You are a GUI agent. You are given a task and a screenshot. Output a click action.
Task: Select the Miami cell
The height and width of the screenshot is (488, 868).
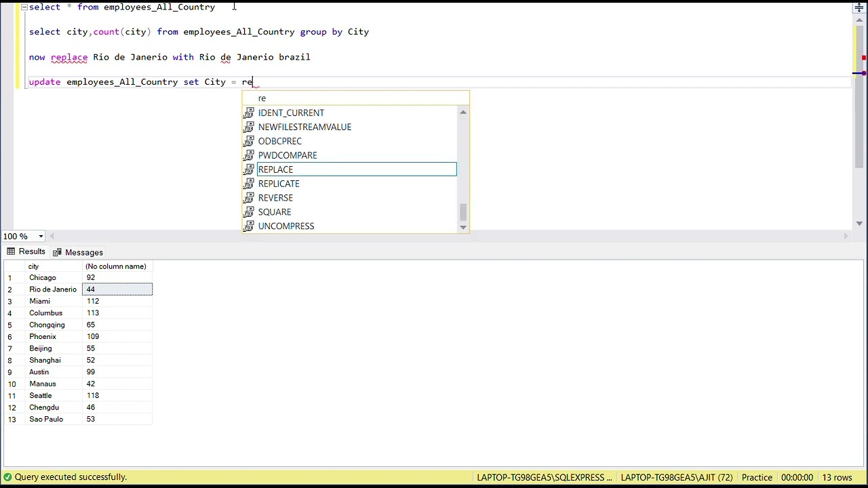point(54,302)
